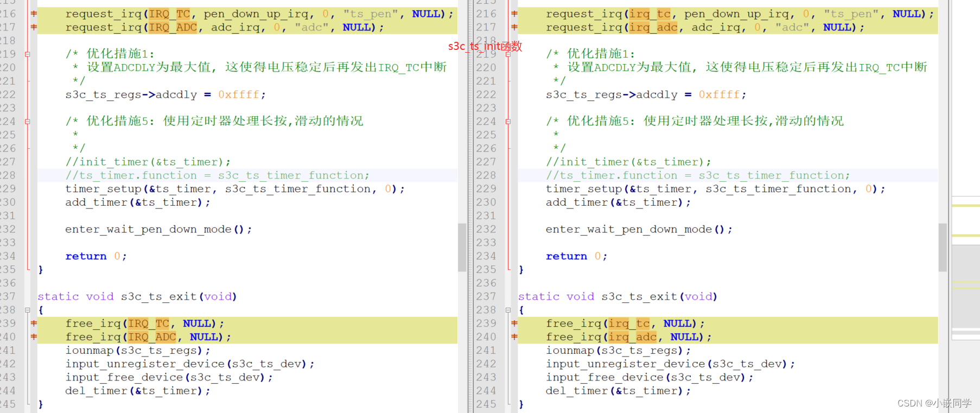Click the diff marker beside left pane request_irq(IRQ_ADC line
The image size is (980, 413).
34,27
